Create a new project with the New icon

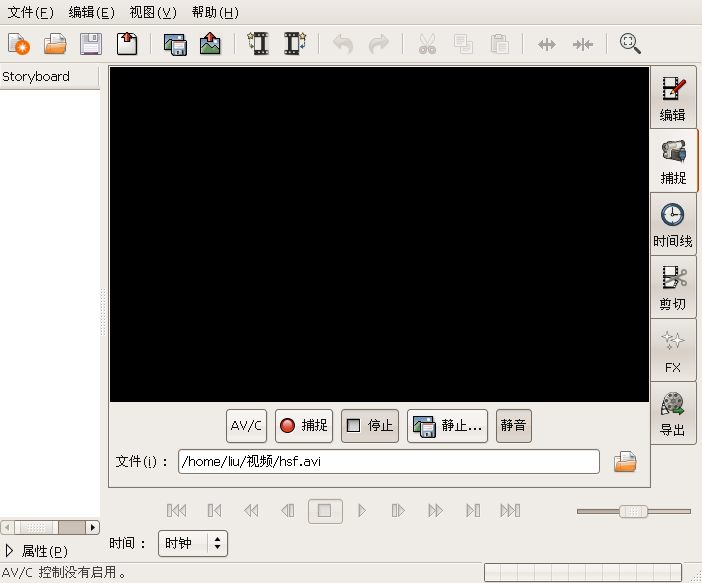(19, 44)
